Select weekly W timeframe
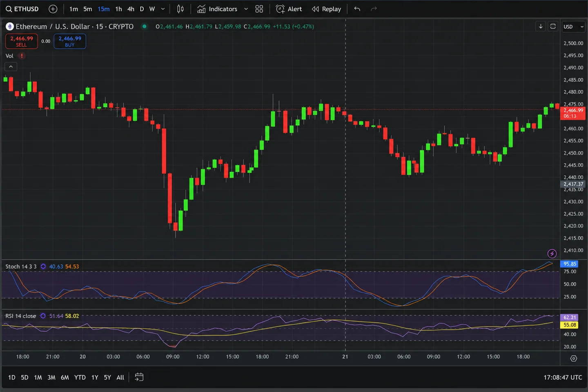Image resolution: width=588 pixels, height=392 pixels. coord(152,9)
